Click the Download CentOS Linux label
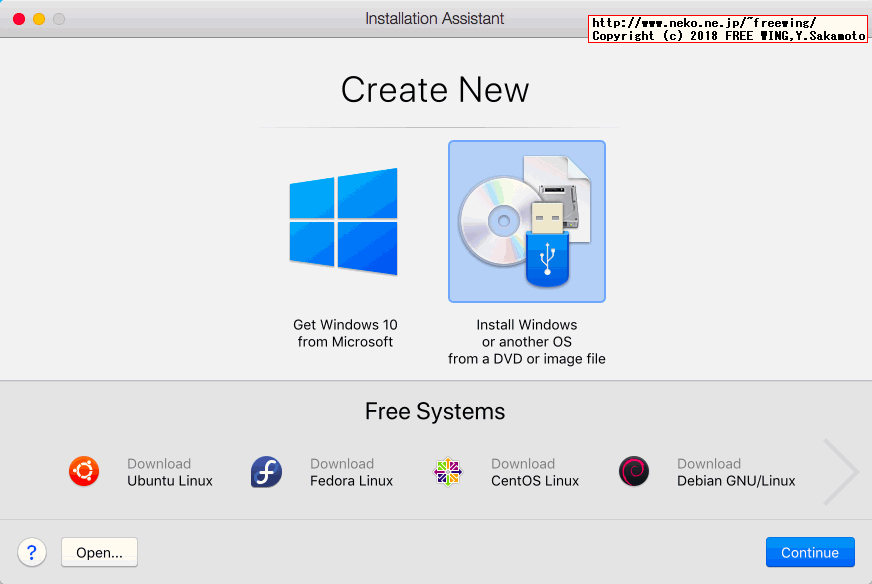The image size is (872, 584). [533, 471]
